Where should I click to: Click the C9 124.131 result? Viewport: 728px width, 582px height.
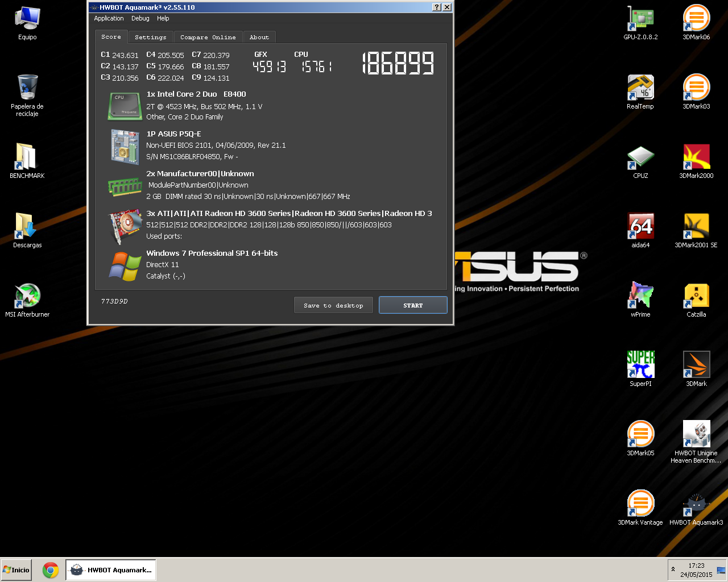tap(210, 78)
